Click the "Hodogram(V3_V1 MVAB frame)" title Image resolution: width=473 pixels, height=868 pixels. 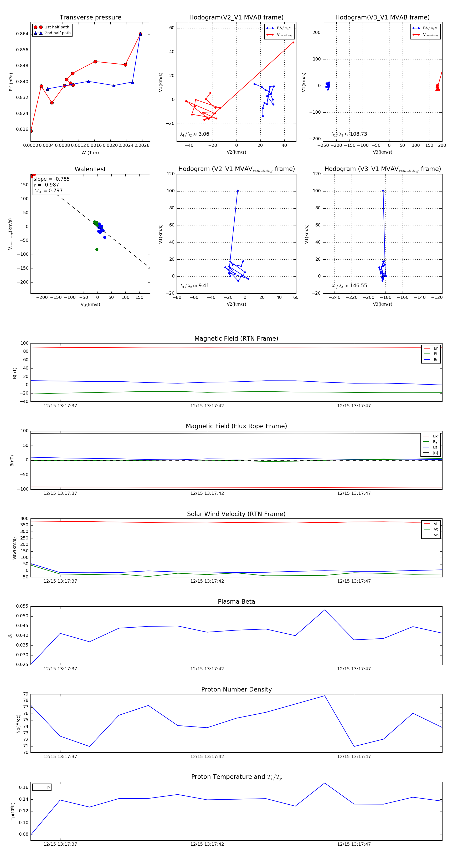382,18
